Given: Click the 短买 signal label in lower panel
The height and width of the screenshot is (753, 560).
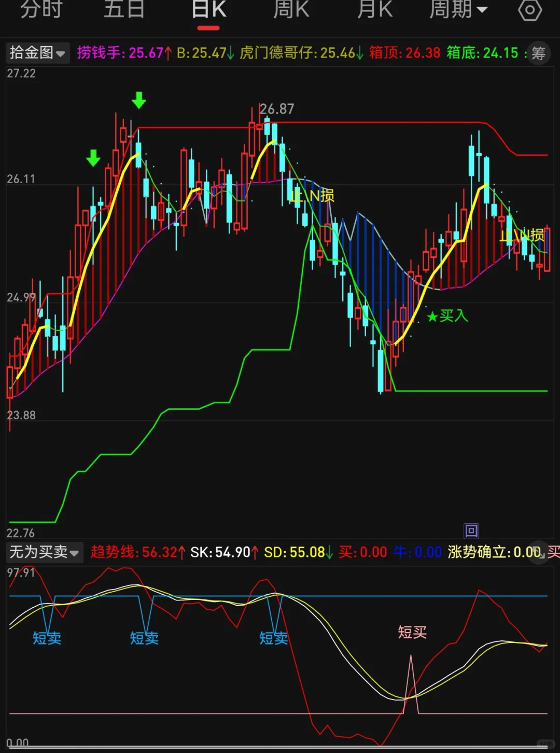Looking at the screenshot, I should tap(411, 631).
